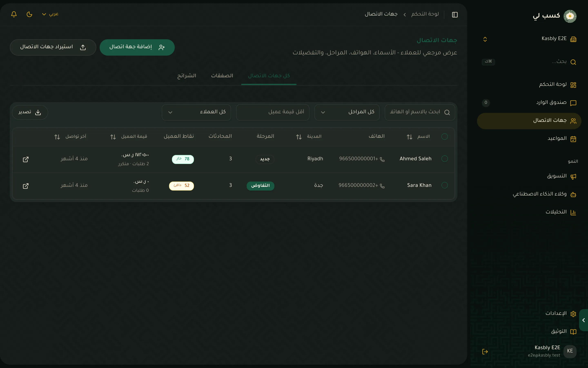The height and width of the screenshot is (368, 588).
Task: Sort by الاسم column
Action: pos(418,137)
